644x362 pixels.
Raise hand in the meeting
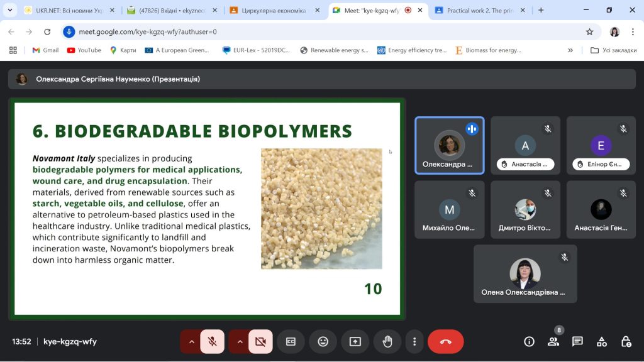point(387,342)
